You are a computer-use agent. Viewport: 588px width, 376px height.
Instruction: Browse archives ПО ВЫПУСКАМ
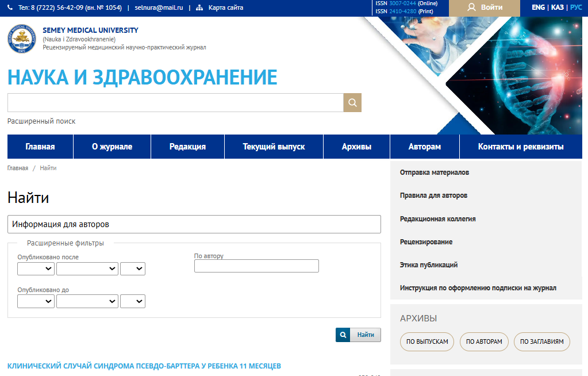tap(427, 342)
